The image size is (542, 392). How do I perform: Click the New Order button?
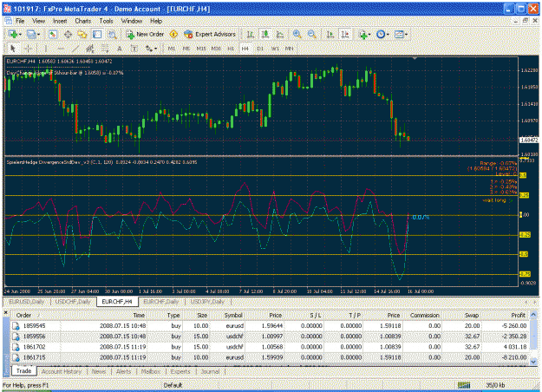145,34
